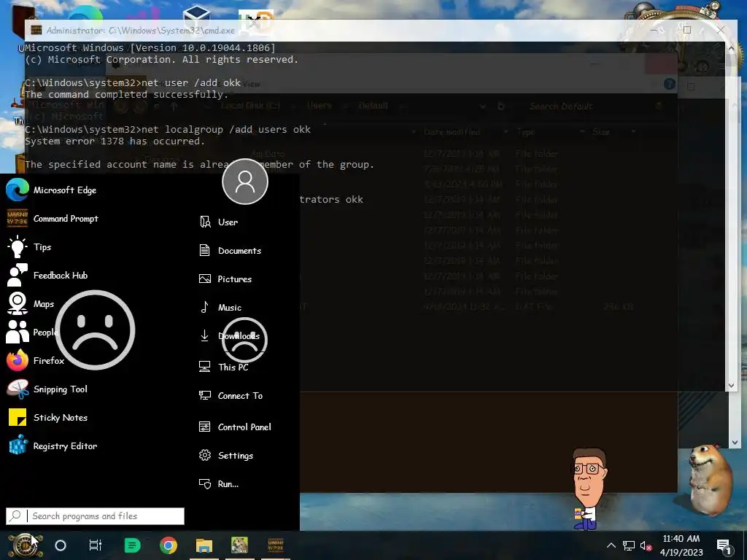The image size is (747, 560).
Task: Click the Explorer help question icon
Action: (x=670, y=85)
